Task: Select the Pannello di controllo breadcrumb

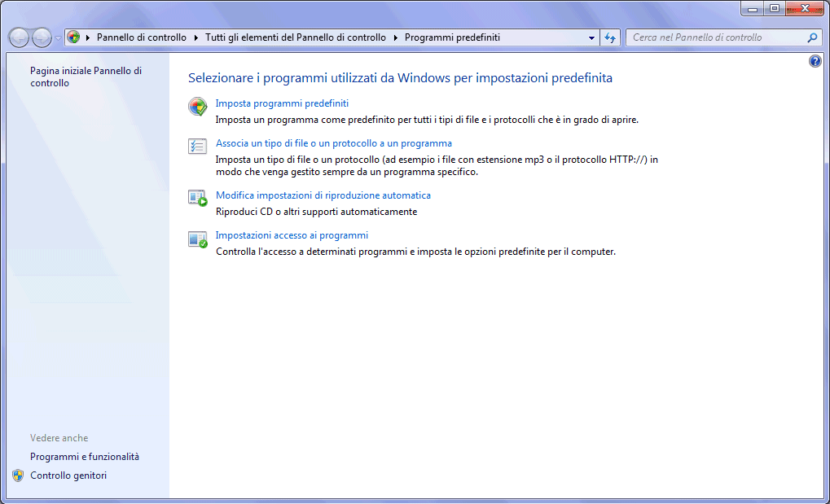Action: [x=142, y=37]
